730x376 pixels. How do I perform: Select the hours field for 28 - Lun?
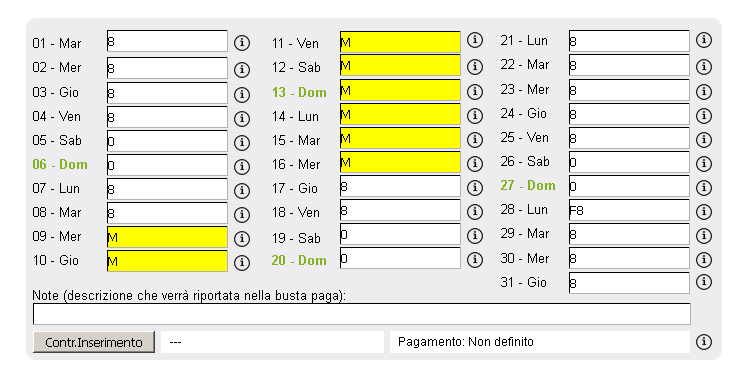629,210
